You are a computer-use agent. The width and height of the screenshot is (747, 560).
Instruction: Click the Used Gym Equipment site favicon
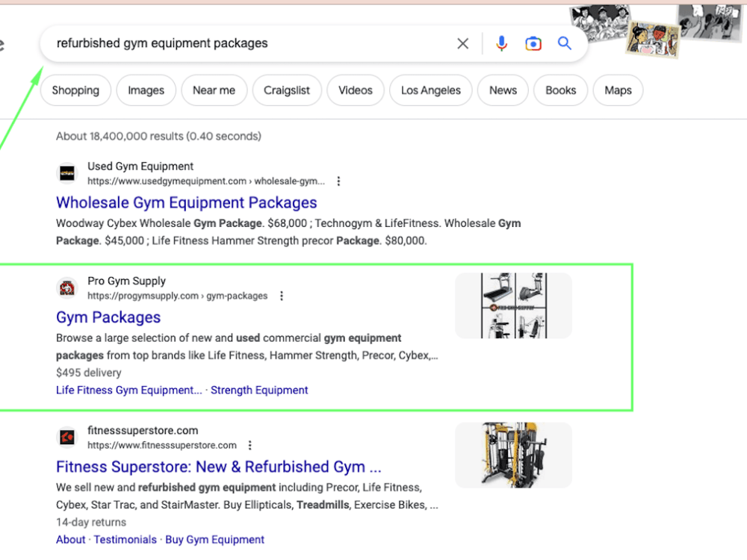click(67, 173)
